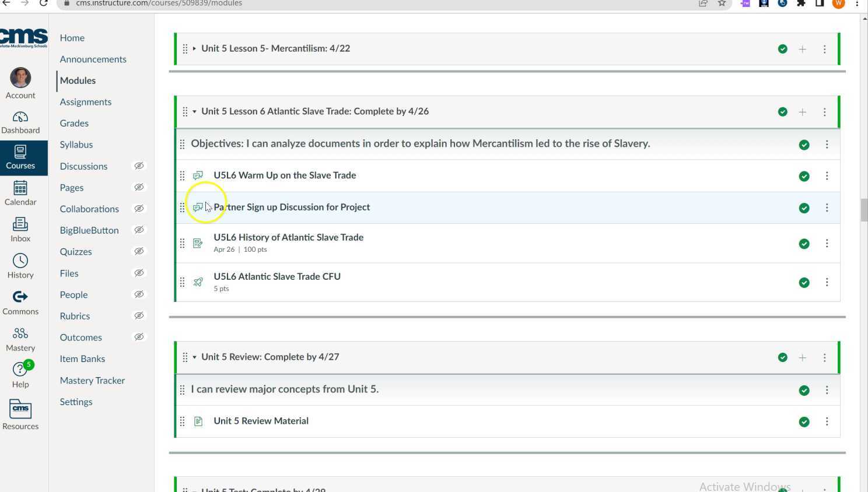Open the Help icon with badge
This screenshot has width=868, height=492.
[20, 370]
